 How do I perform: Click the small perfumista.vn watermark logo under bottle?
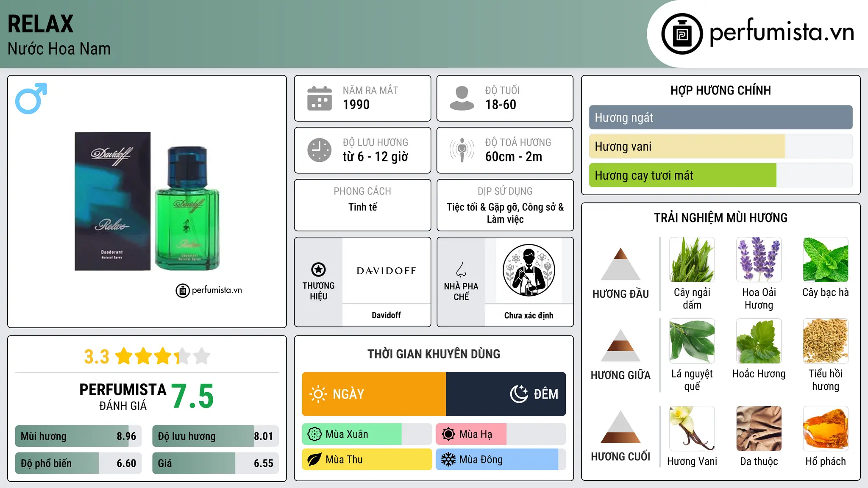click(209, 291)
